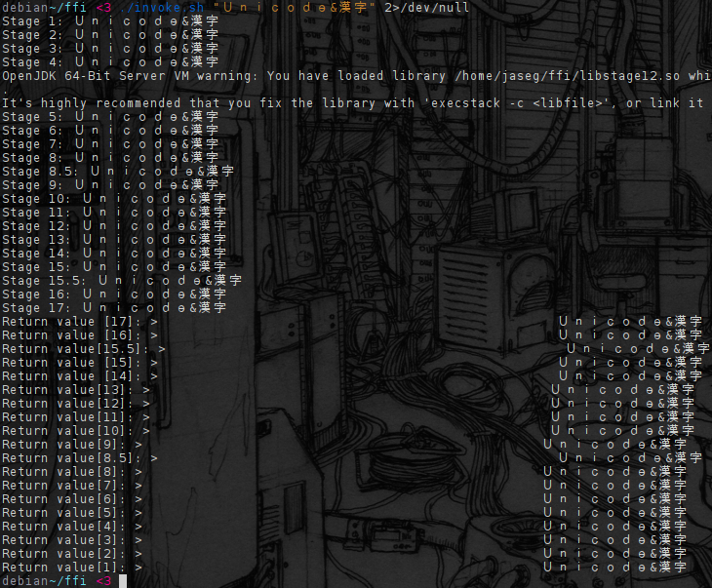
Task: Select the "Stage 2:" output line
Action: 110,35
